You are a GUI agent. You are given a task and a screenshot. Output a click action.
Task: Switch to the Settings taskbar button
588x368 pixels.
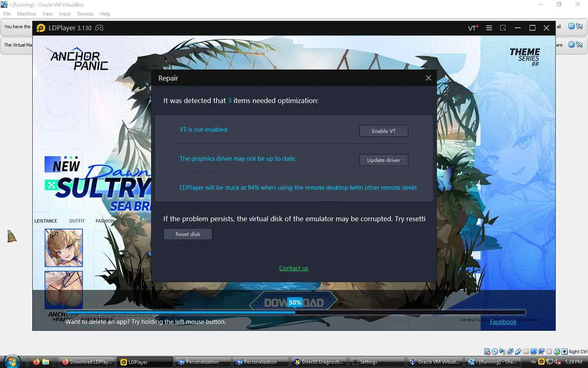coord(377,362)
